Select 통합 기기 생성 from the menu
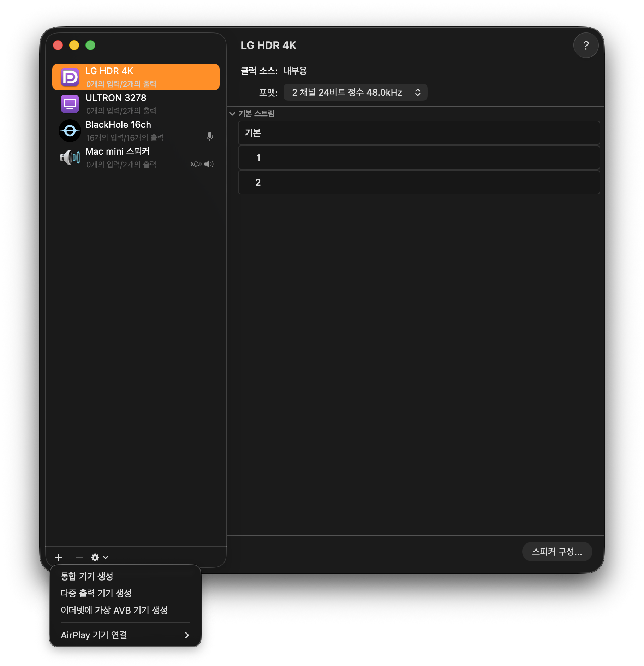644x666 pixels. pyautogui.click(x=87, y=576)
